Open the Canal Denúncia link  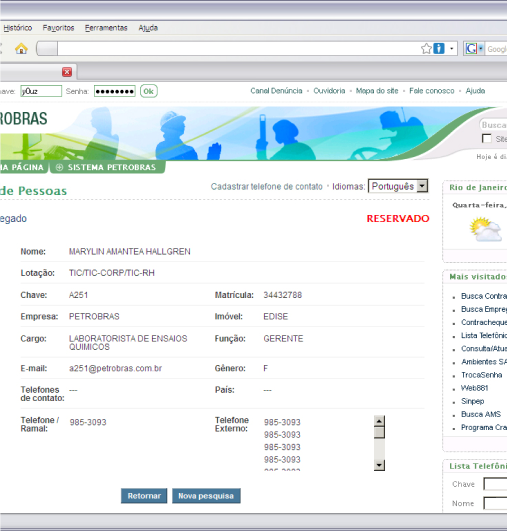click(276, 91)
